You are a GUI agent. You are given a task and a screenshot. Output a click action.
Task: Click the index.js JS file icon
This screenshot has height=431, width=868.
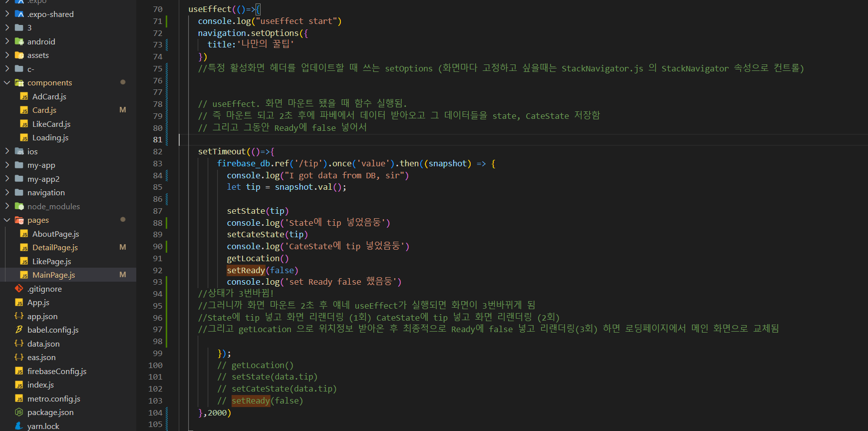tap(19, 385)
